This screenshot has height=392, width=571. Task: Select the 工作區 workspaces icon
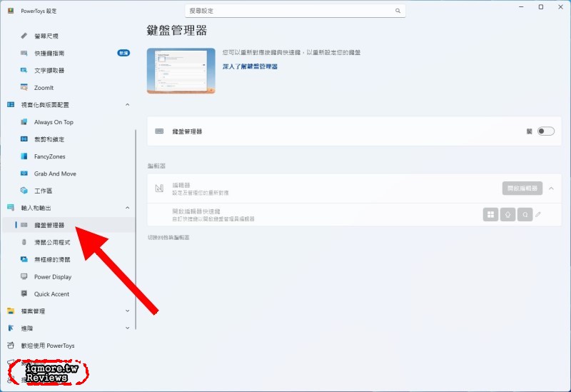(x=24, y=191)
